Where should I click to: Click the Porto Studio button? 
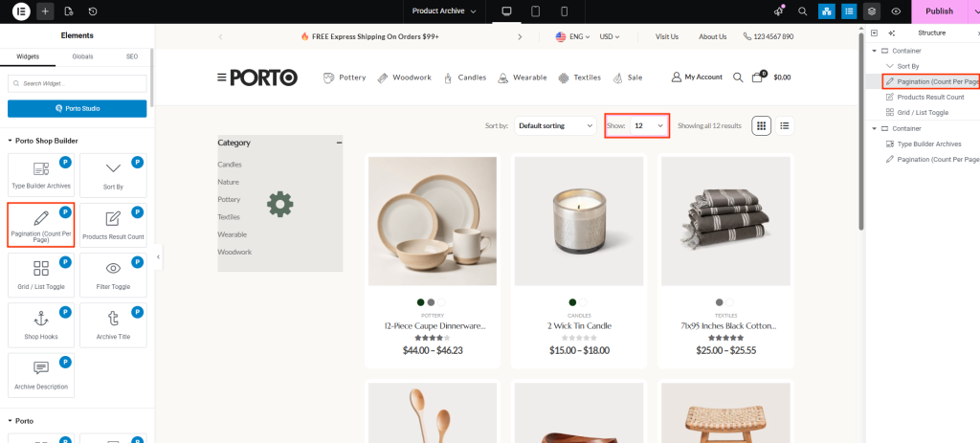77,108
